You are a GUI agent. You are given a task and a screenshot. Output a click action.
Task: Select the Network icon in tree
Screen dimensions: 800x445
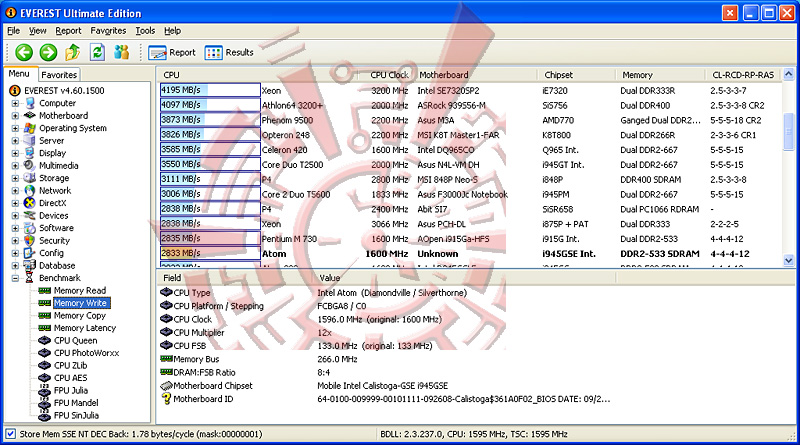point(30,190)
